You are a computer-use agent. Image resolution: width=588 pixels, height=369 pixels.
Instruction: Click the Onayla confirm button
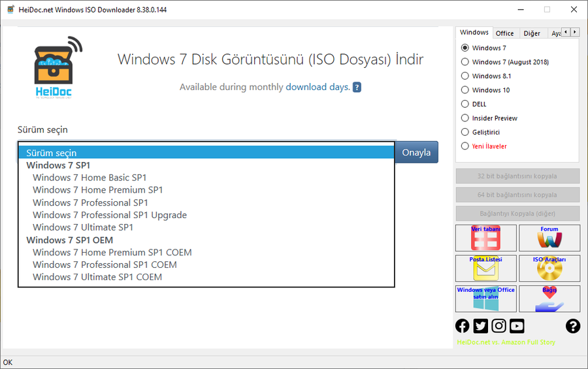tap(416, 152)
